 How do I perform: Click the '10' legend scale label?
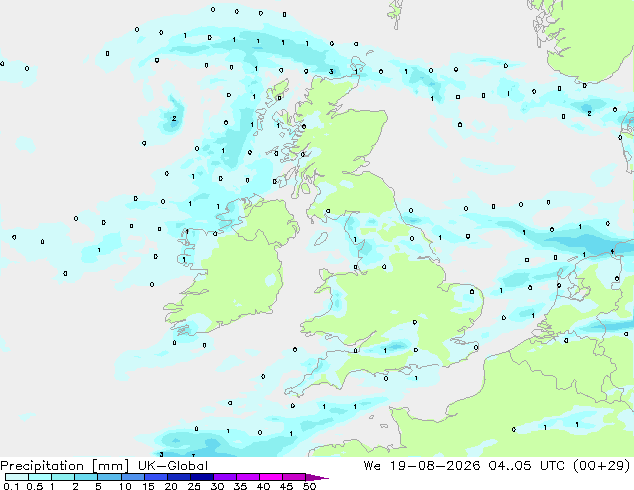125,486
